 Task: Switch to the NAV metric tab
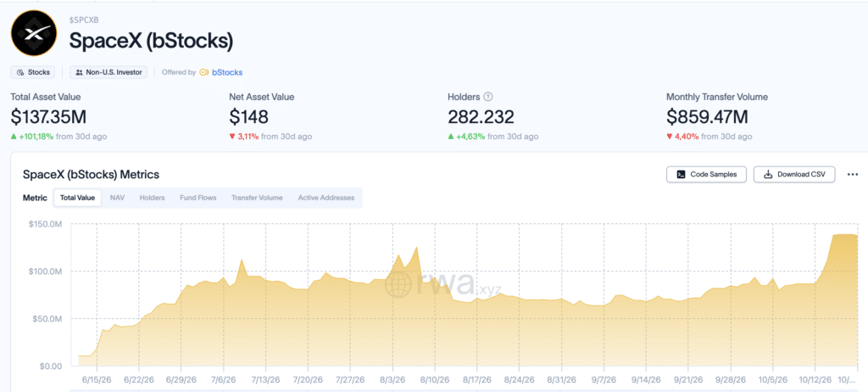click(117, 198)
